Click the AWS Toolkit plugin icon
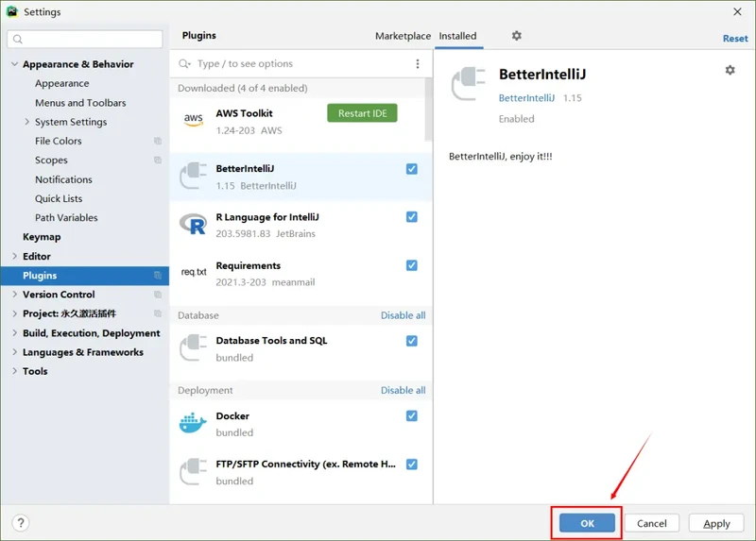The height and width of the screenshot is (541, 756). point(193,120)
